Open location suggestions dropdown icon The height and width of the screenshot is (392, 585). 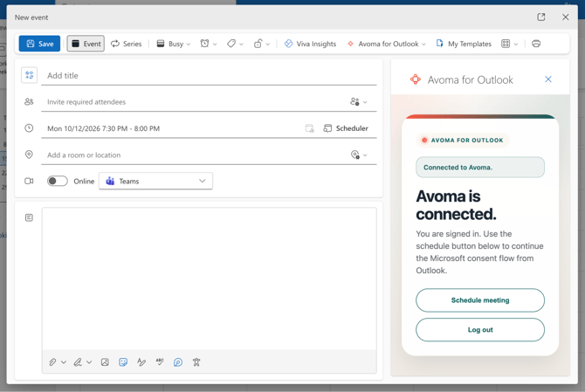click(x=359, y=155)
